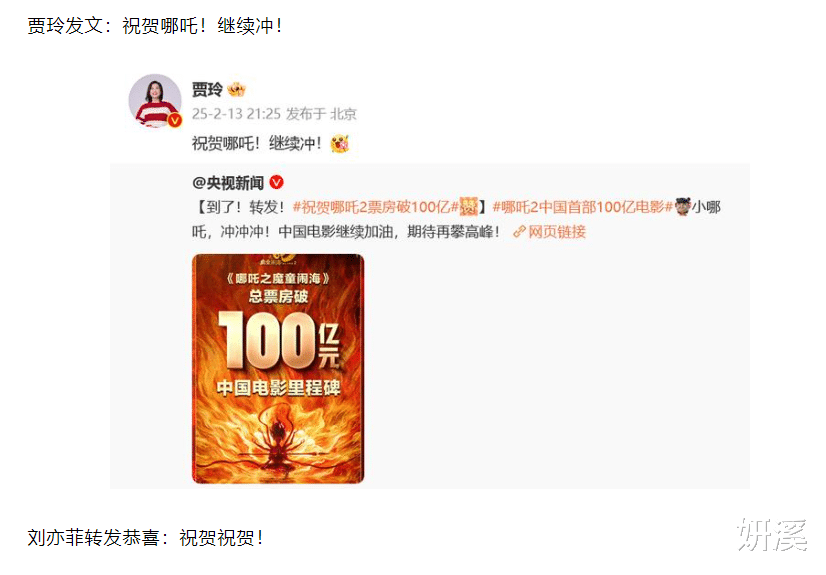Viewport: 826px width, 575px height.
Task: Click the party face emoji after 继续冲
Action: 340,143
